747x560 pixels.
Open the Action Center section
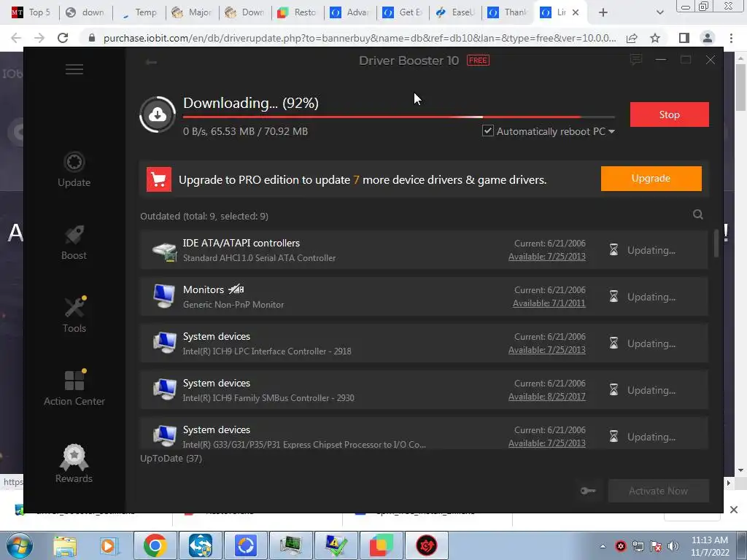coord(74,388)
